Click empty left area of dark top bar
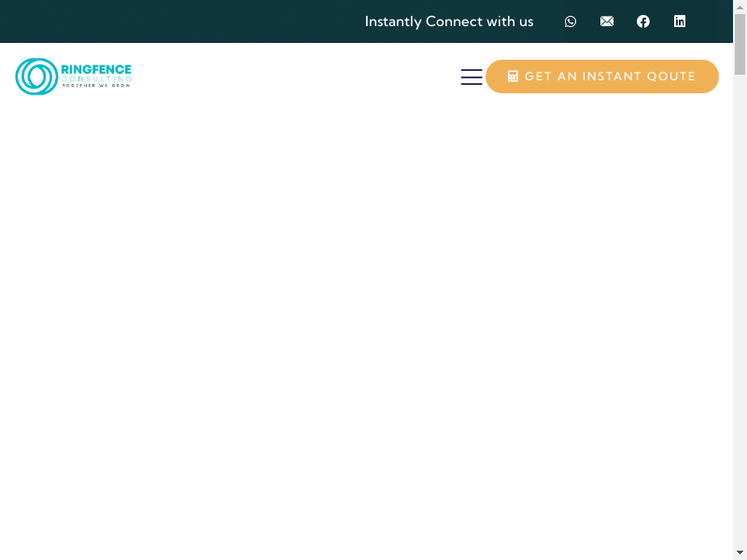This screenshot has width=747, height=560. [168, 21]
